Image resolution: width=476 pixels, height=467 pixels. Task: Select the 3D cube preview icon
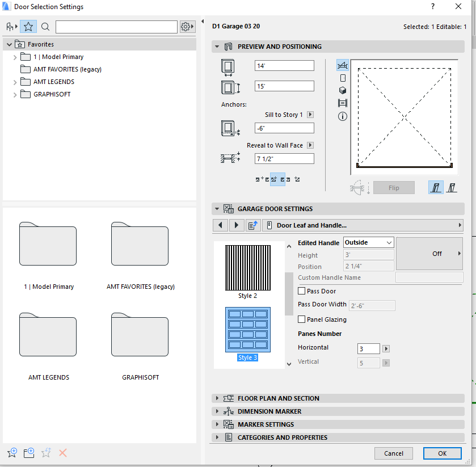point(343,90)
